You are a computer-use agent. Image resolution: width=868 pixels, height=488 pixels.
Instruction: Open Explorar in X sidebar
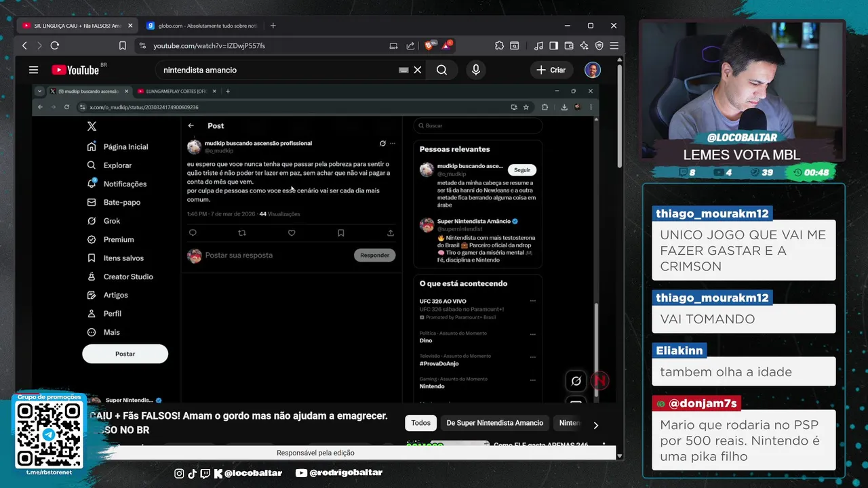pyautogui.click(x=109, y=165)
